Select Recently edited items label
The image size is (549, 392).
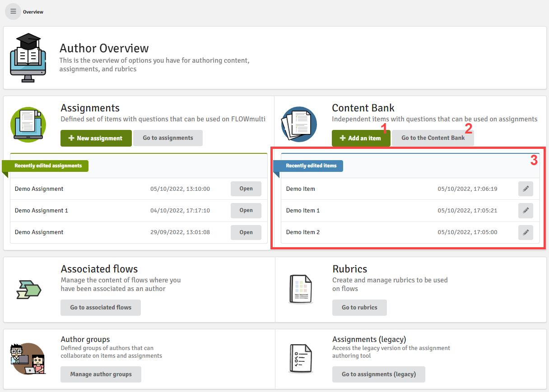(x=312, y=166)
